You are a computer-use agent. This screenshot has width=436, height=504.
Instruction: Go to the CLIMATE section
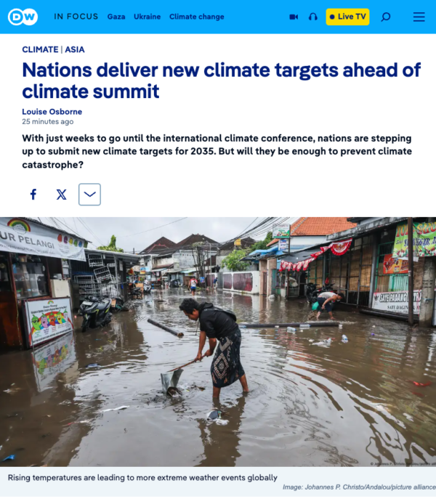coord(40,49)
